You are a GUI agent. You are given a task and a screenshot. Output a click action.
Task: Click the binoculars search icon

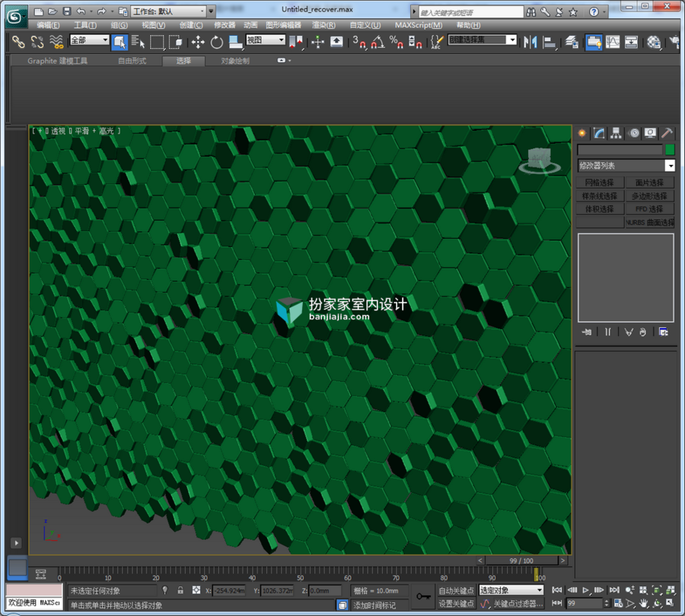[x=530, y=11]
